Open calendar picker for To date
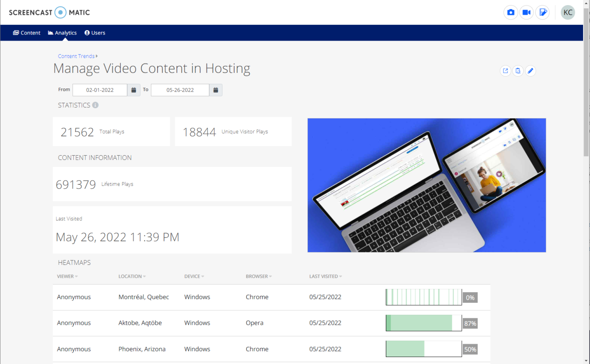The image size is (590, 364). 216,90
